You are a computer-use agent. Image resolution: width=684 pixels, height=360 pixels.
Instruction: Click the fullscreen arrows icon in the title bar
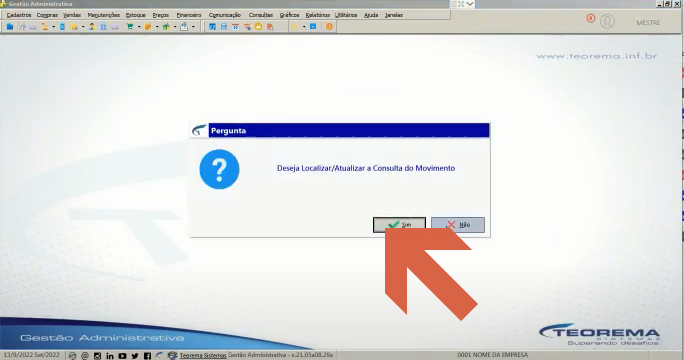(461, 4)
